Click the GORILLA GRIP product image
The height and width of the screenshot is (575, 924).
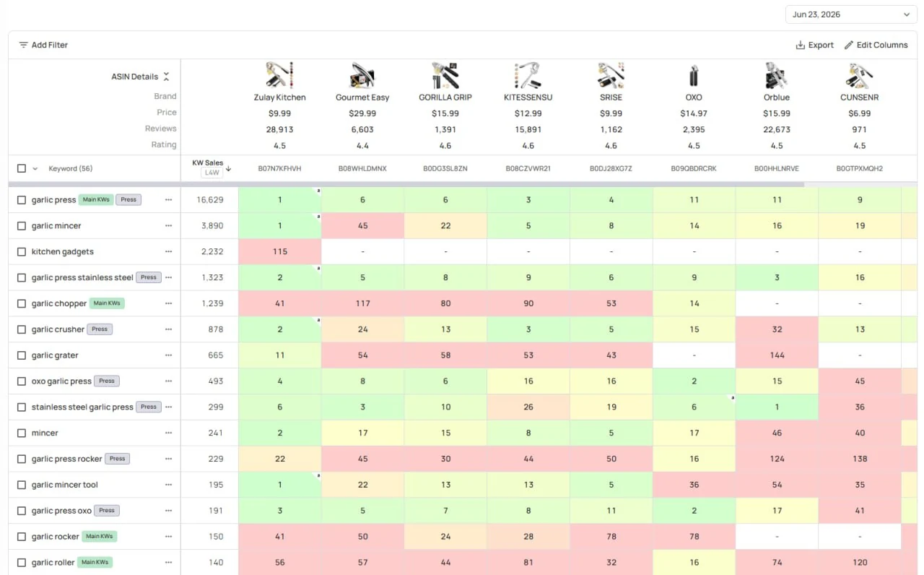pyautogui.click(x=445, y=75)
